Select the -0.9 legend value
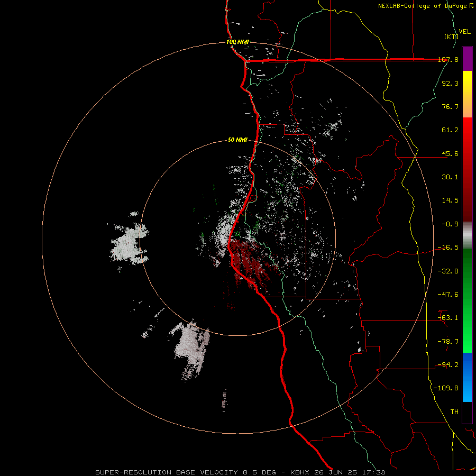 [x=450, y=224]
